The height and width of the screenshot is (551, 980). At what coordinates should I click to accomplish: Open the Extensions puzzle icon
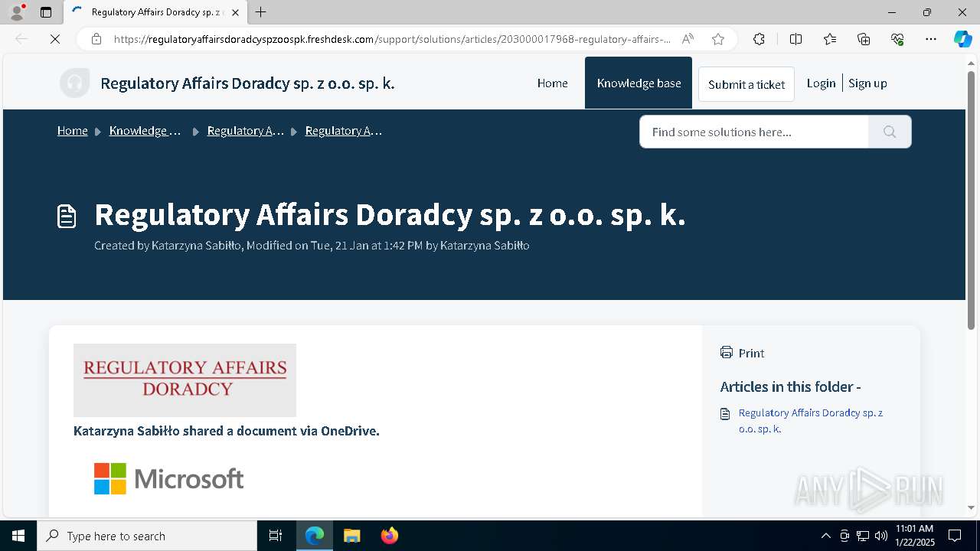click(759, 39)
